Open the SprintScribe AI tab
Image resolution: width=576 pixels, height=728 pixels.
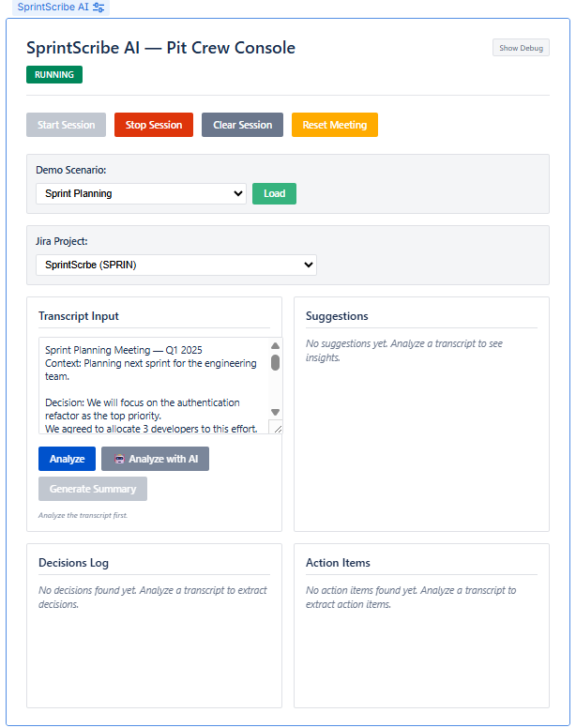point(61,8)
